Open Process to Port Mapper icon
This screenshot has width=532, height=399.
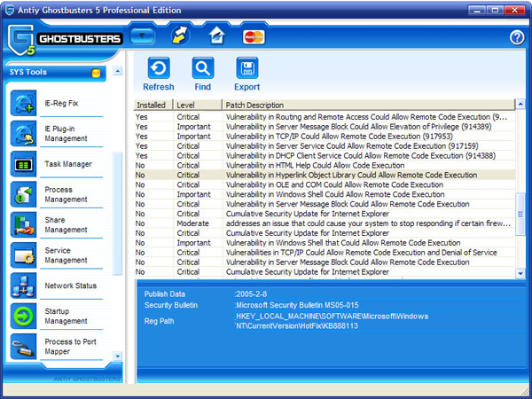click(23, 347)
